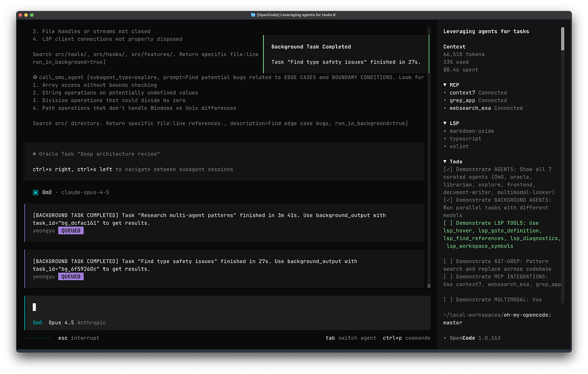The width and height of the screenshot is (588, 374).
Task: Click the bullet next to context7 server
Action: tap(445, 93)
